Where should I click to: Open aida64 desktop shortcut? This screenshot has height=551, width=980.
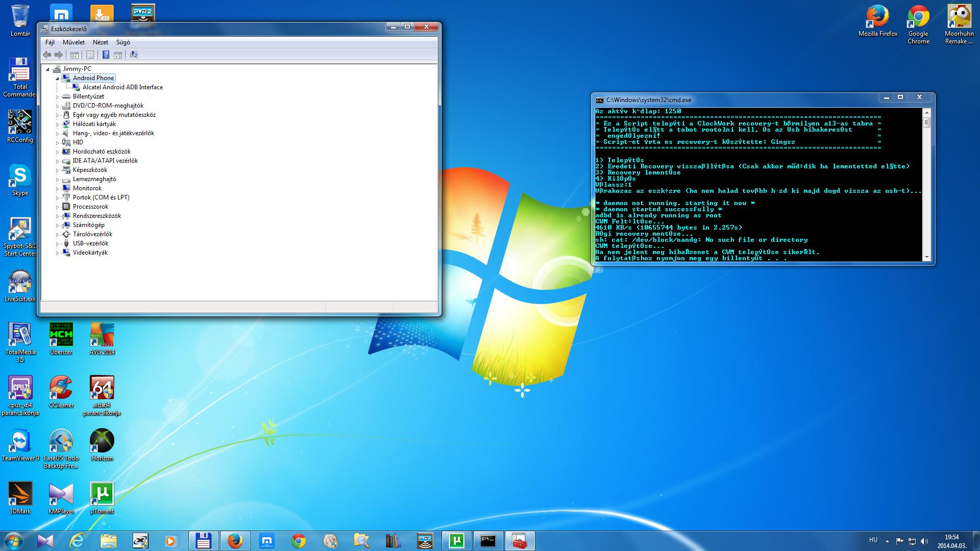pos(102,396)
